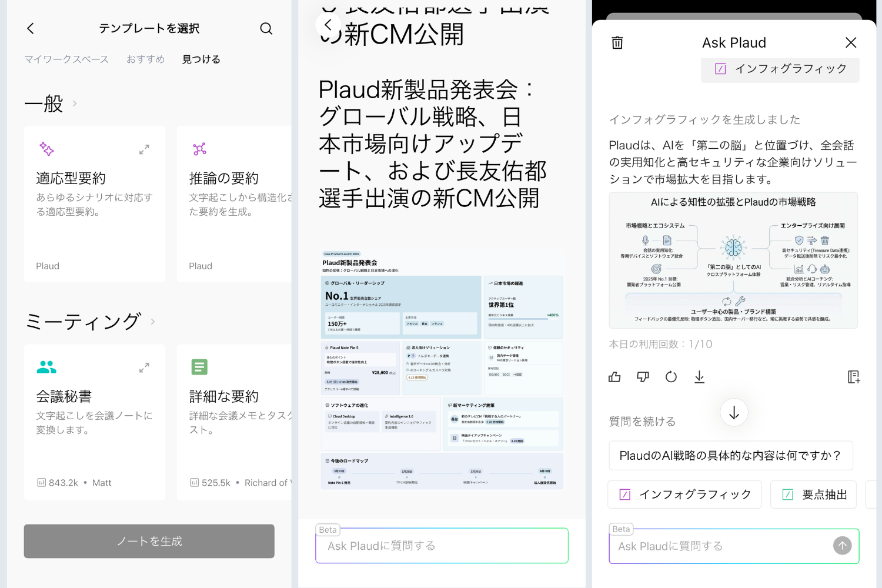The image size is (882, 588).
Task: Click the 843.2k usage count
Action: [58, 483]
